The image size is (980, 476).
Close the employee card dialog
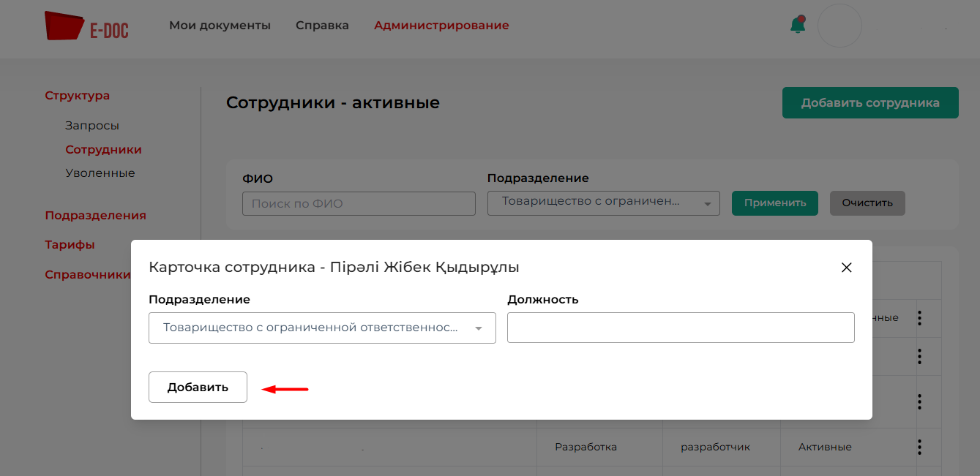coord(847,268)
